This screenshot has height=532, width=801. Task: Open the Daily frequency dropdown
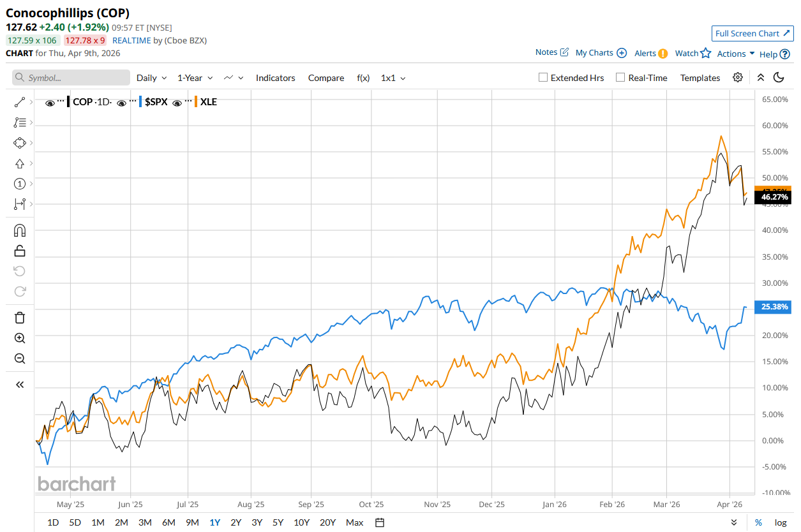(151, 78)
